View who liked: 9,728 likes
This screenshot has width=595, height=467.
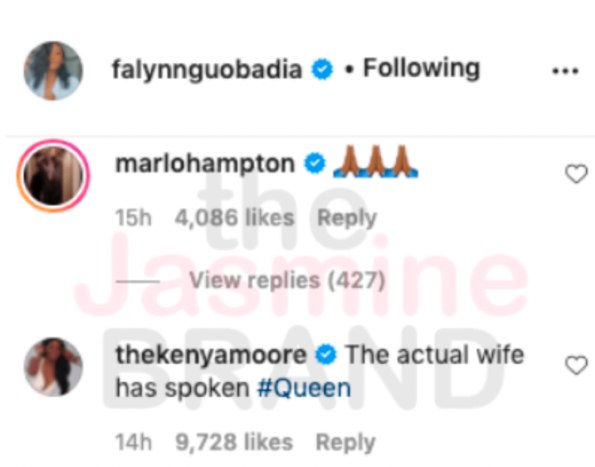pos(234,442)
